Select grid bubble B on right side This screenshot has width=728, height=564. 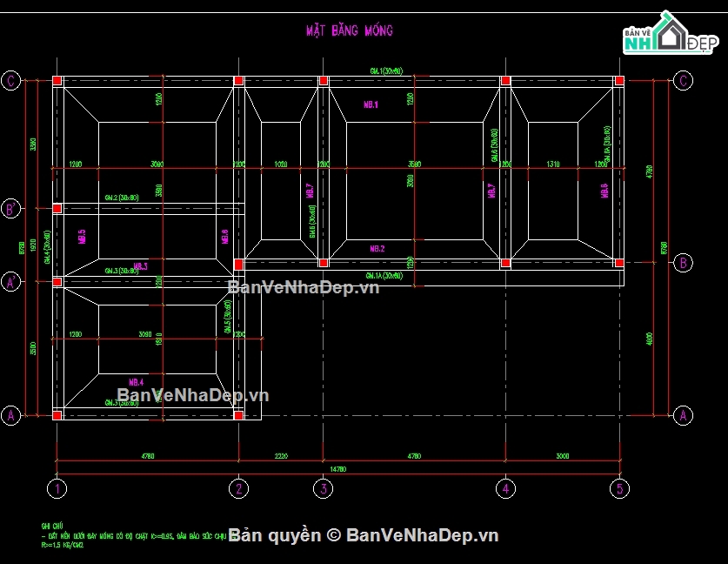click(x=683, y=263)
